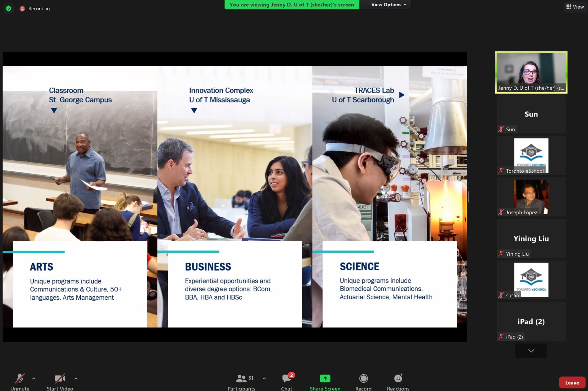Select Yining Liu participant tile
The width and height of the screenshot is (588, 391).
tap(531, 238)
